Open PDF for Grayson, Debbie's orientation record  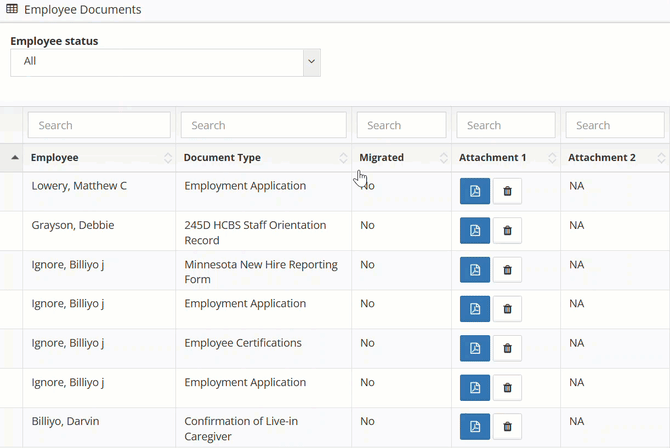(474, 230)
